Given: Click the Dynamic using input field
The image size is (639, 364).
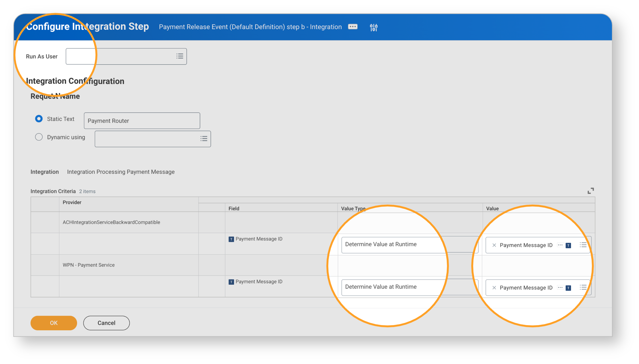Looking at the screenshot, I should click(153, 139).
